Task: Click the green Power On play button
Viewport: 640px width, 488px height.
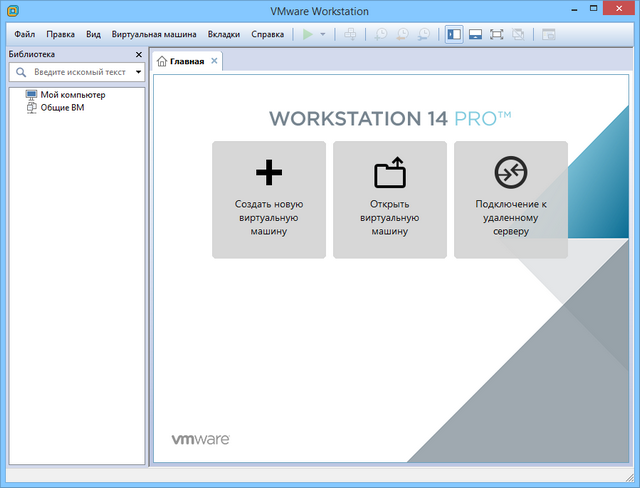Action: 307,34
